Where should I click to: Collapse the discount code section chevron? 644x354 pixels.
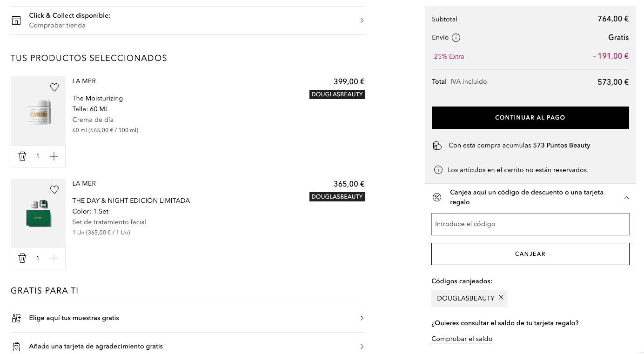tap(626, 198)
